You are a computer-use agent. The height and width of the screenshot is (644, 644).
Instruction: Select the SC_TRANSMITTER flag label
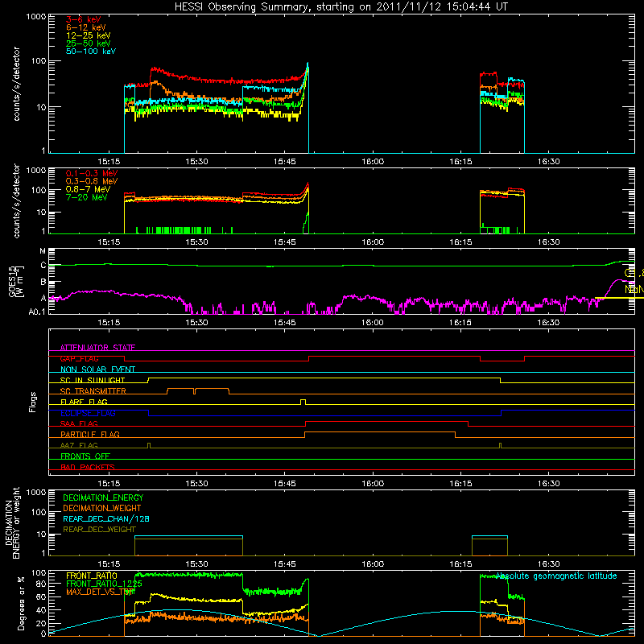(x=93, y=390)
